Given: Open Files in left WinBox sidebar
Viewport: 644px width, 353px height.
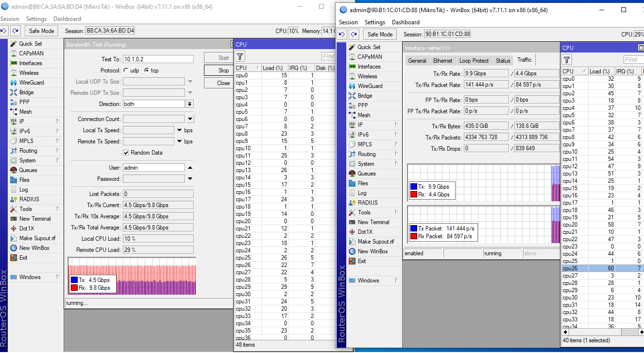Looking at the screenshot, I should pyautogui.click(x=24, y=180).
